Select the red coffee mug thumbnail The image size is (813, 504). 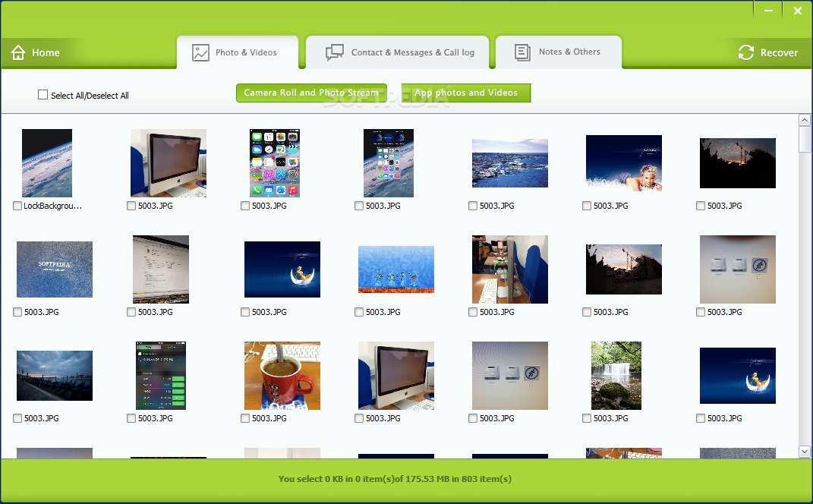coord(282,376)
